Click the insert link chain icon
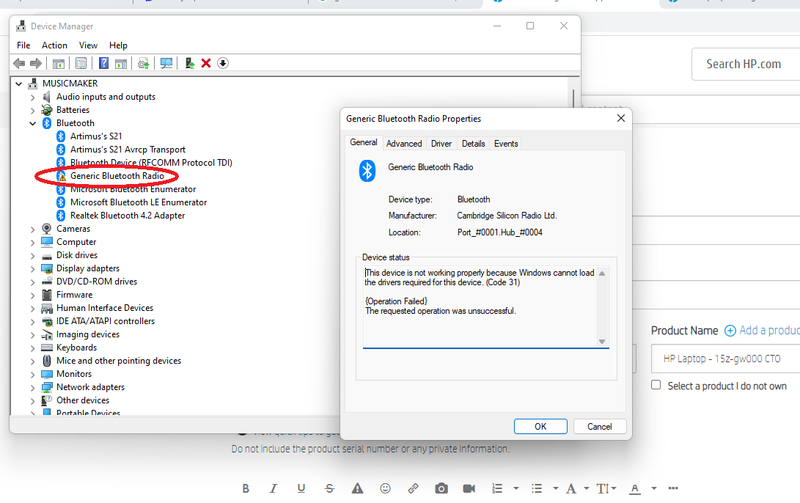Viewport: 800px width, 503px height. click(413, 489)
